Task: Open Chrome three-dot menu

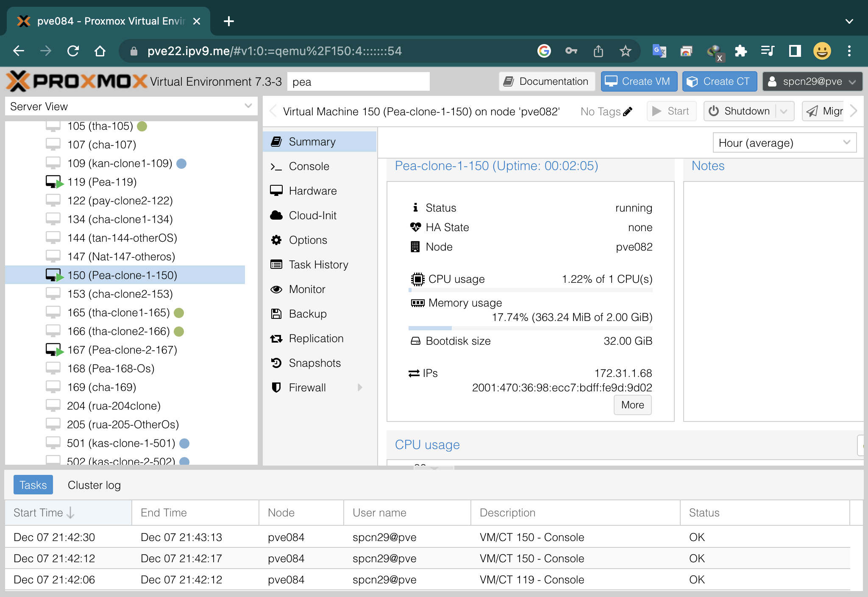Action: click(x=849, y=51)
